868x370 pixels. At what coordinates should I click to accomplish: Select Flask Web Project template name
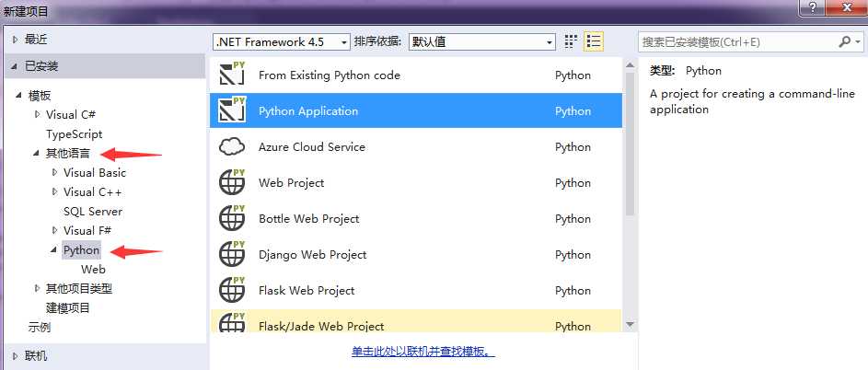[307, 291]
